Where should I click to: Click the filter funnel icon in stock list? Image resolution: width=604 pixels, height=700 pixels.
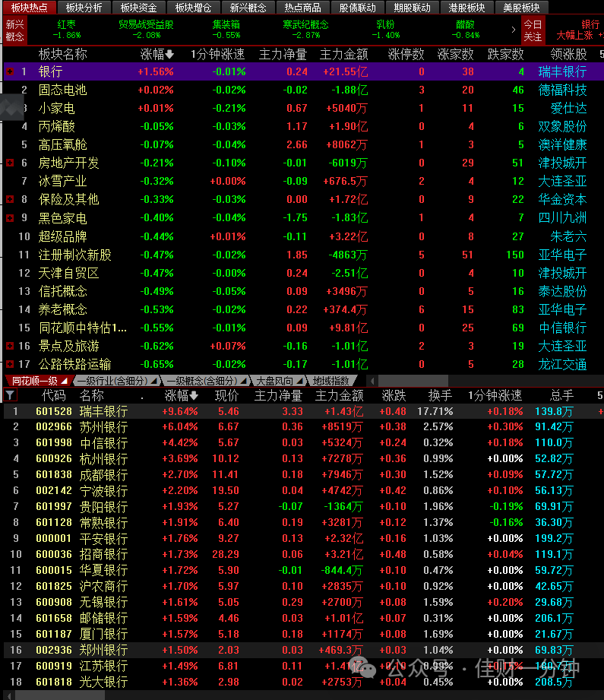(x=10, y=394)
